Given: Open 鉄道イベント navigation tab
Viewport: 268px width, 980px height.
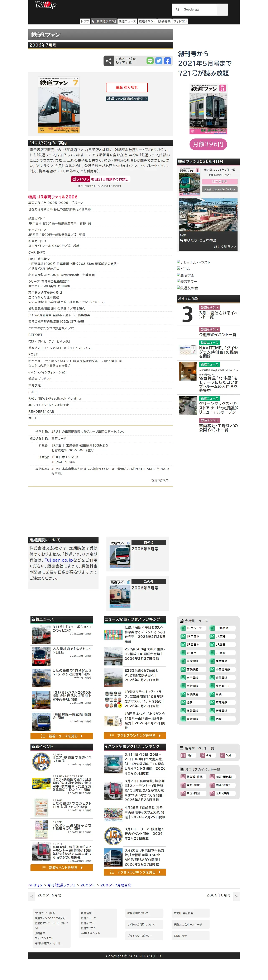Looking at the screenshot, I should pyautogui.click(x=147, y=21).
